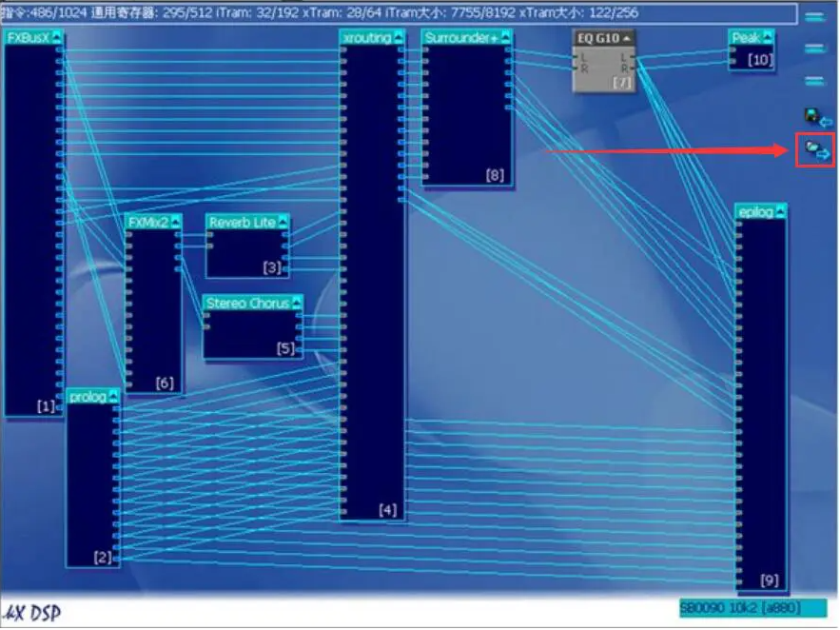Toggle the Surrounder+ header triangle
Viewport: 840px width, 630px height.
tap(505, 37)
